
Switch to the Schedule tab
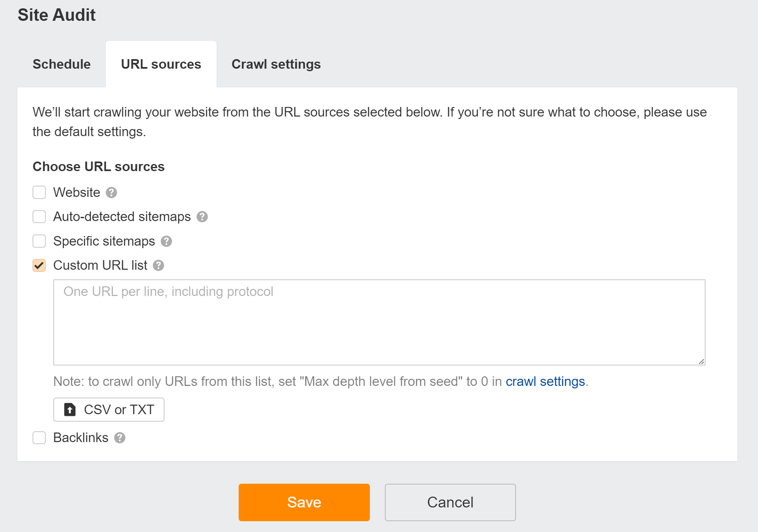tap(61, 64)
